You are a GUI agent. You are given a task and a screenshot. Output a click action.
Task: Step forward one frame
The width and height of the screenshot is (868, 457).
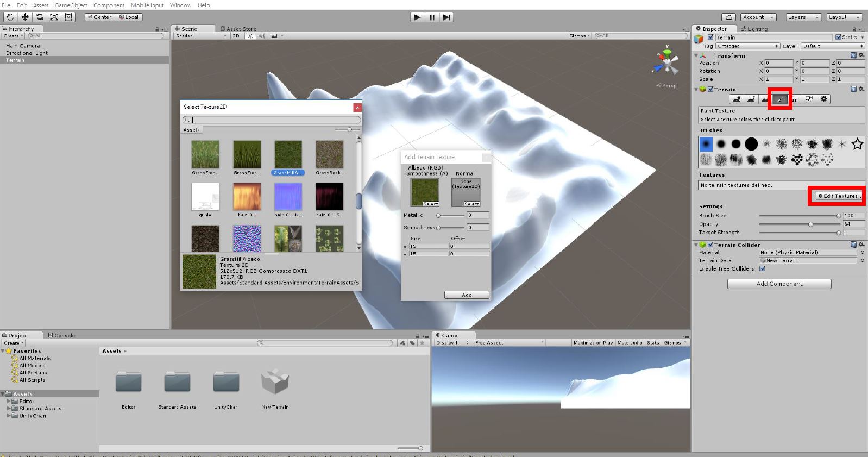click(x=446, y=17)
